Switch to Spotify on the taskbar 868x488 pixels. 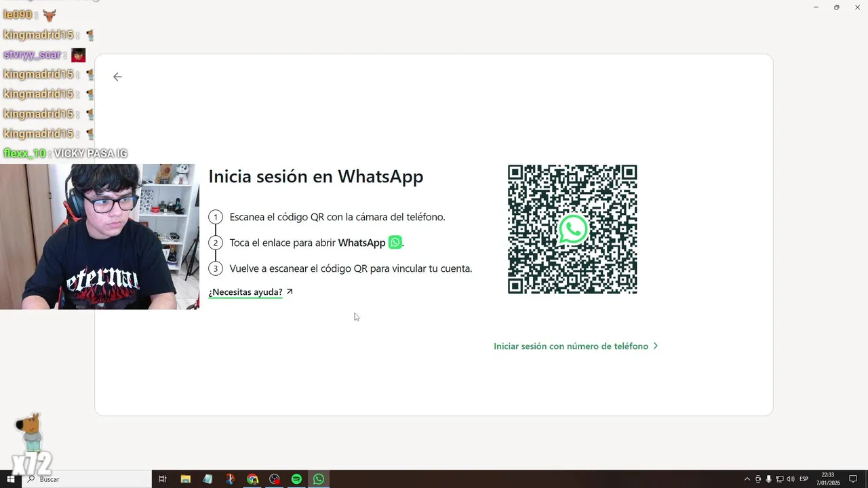[x=296, y=479]
